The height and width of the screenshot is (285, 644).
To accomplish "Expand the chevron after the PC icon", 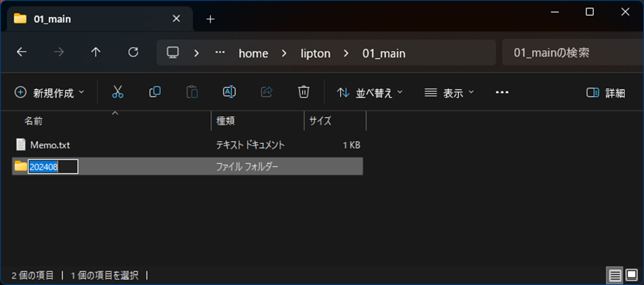I will (x=196, y=53).
